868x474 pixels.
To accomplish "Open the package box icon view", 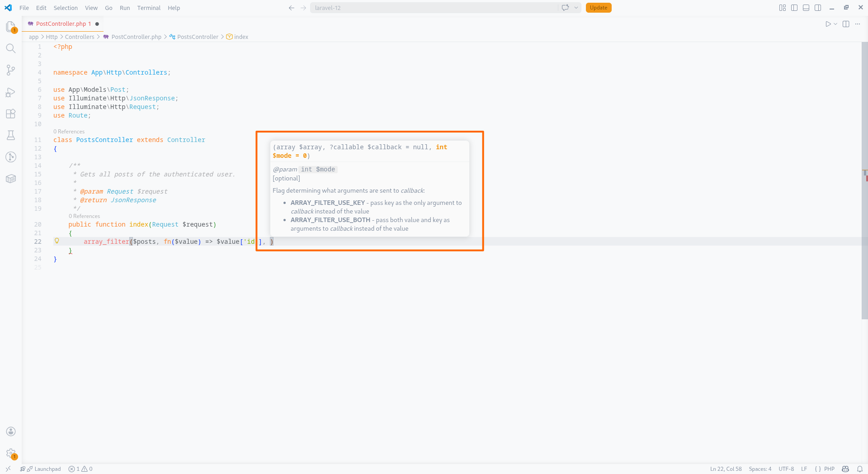I will pyautogui.click(x=11, y=179).
